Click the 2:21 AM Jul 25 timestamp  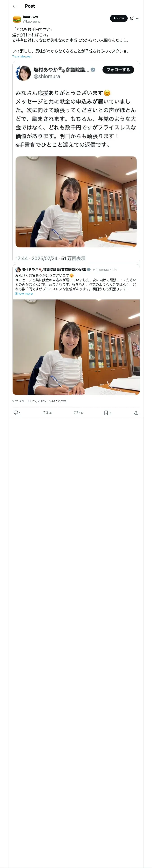(29, 401)
